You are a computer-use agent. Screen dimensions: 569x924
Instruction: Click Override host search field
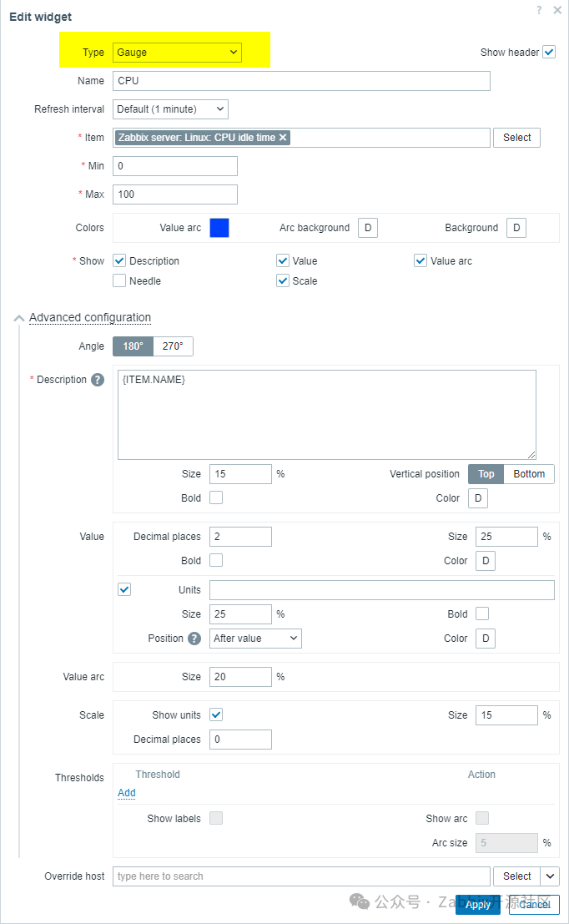click(301, 876)
